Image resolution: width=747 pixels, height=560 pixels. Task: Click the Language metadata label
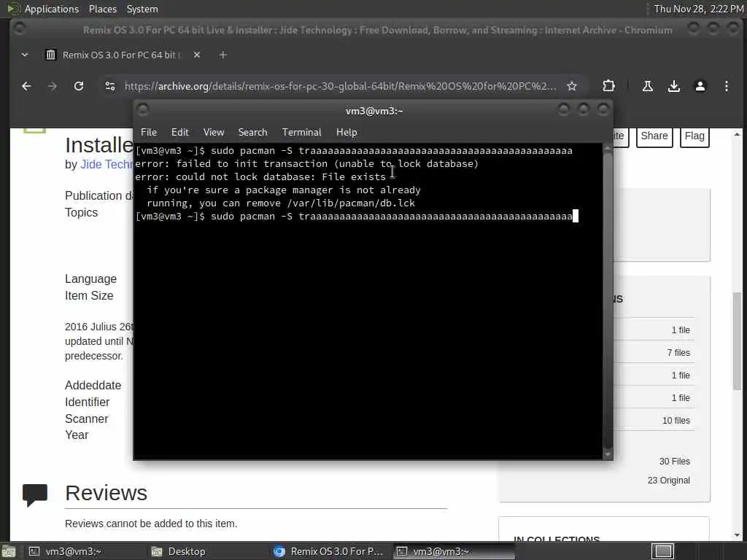90,279
